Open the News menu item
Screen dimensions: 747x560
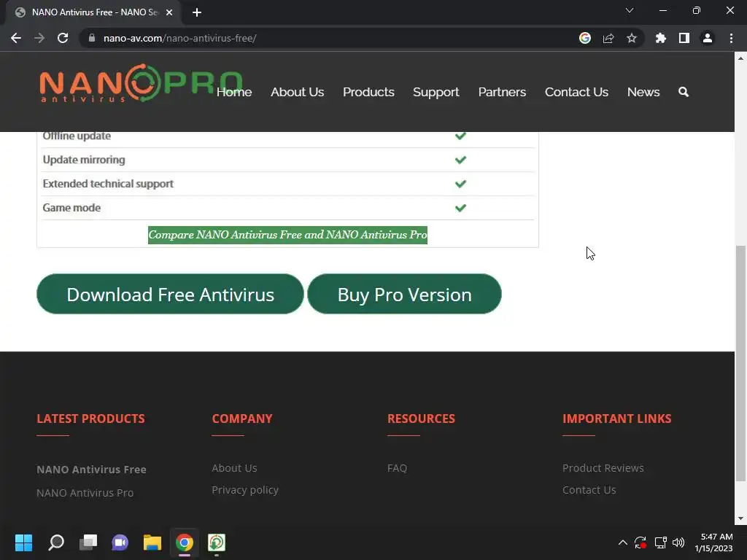tap(643, 92)
